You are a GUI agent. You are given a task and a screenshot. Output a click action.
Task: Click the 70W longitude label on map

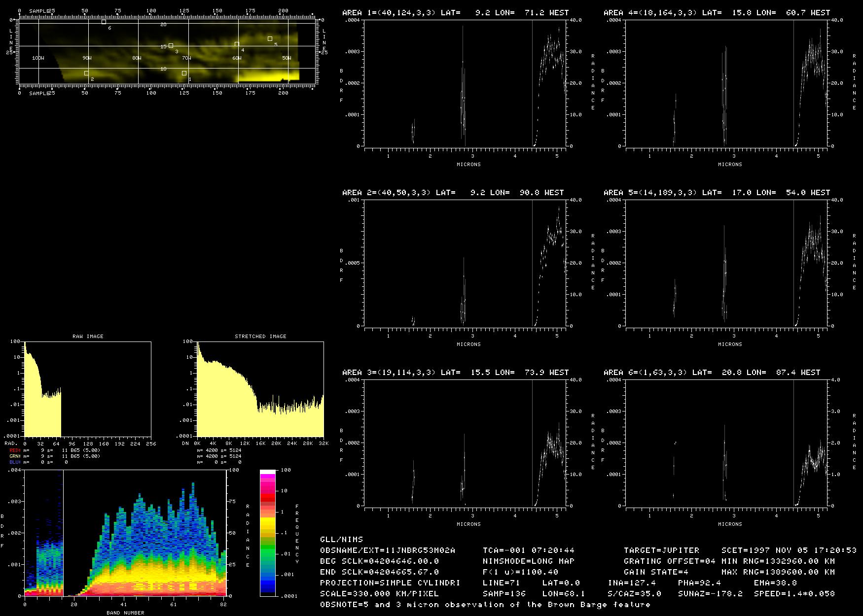[186, 58]
